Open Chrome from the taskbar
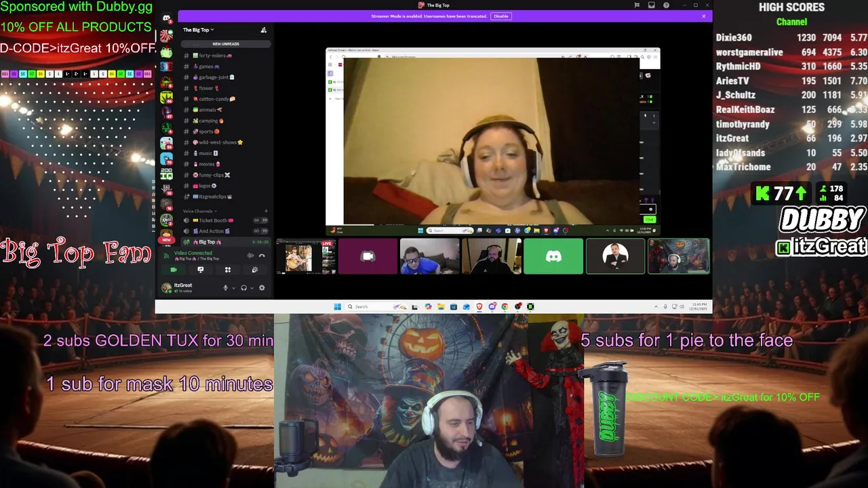This screenshot has width=868, height=488. (x=505, y=306)
